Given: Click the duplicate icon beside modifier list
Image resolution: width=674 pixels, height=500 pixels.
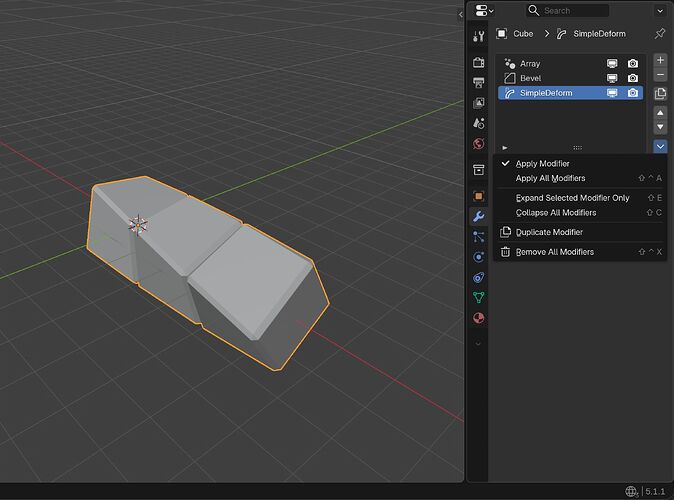Looking at the screenshot, I should coord(660,93).
